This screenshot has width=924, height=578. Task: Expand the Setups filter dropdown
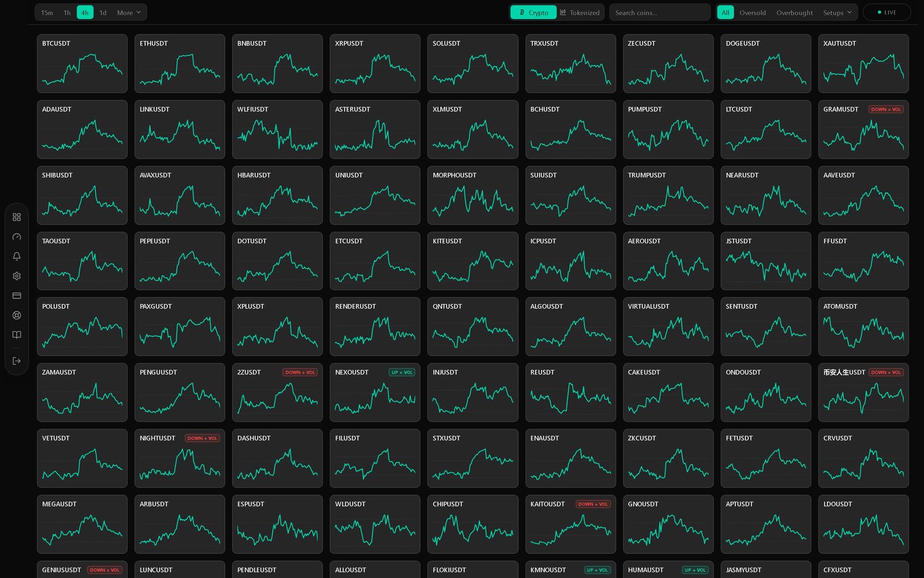pos(837,12)
